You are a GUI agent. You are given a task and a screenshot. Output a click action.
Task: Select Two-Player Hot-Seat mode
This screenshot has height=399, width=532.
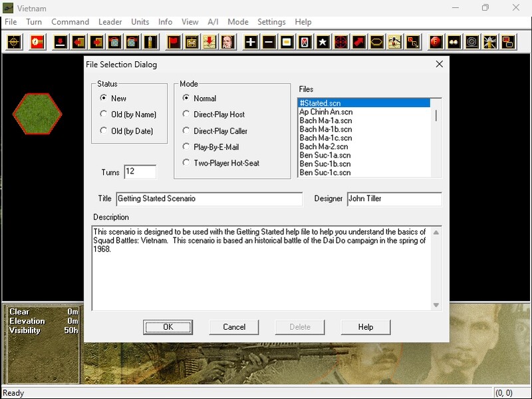(186, 163)
